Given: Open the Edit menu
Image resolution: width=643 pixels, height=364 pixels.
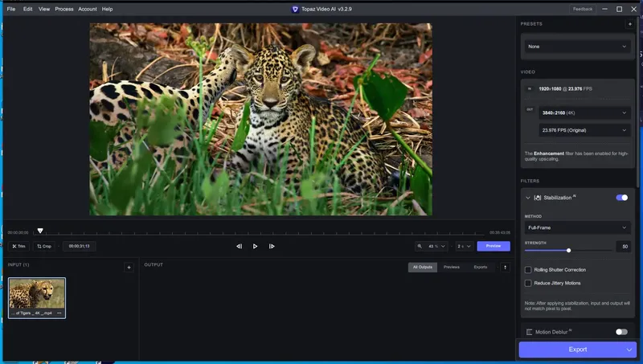Looking at the screenshot, I should [27, 9].
